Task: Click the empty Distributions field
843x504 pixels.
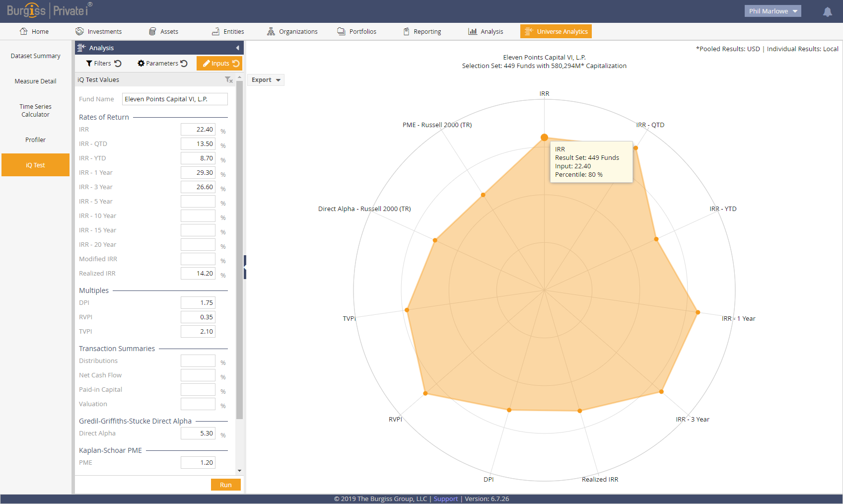Action: tap(198, 361)
